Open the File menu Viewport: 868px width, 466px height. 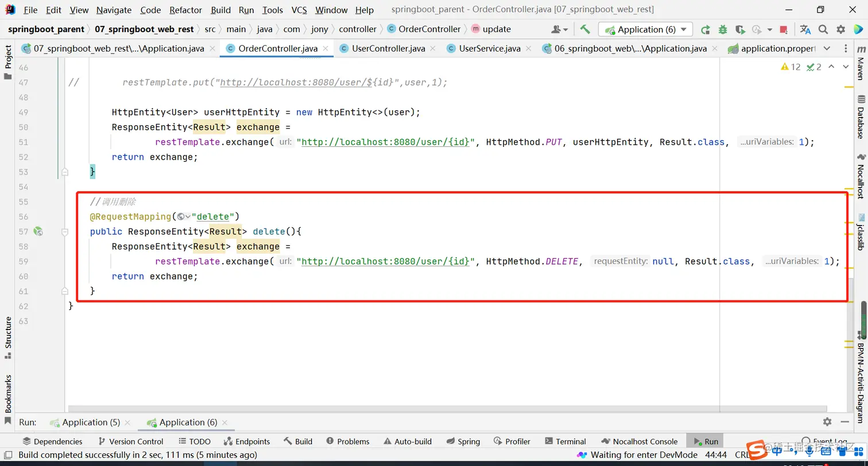pyautogui.click(x=30, y=10)
